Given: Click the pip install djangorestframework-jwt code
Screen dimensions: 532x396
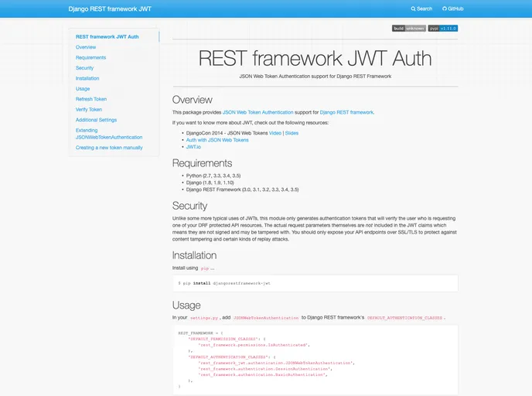Looking at the screenshot, I should click(224, 283).
